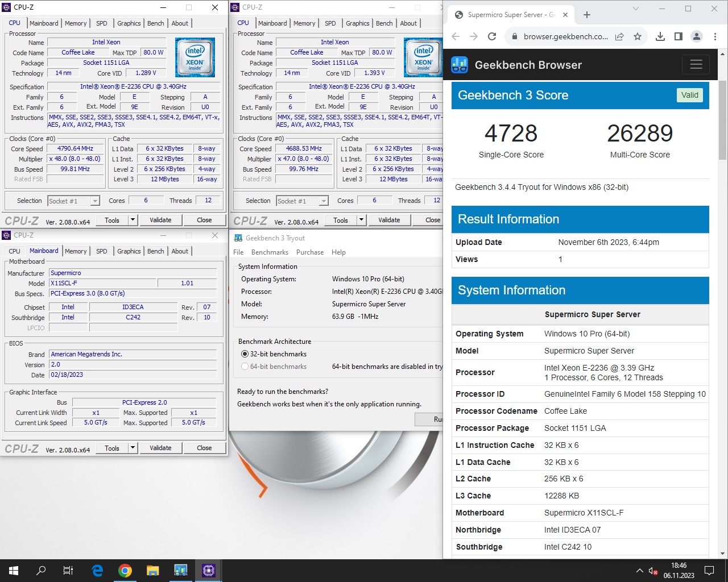Click Close button in first CPU-Z window
This screenshot has width=728, height=582.
(x=204, y=220)
